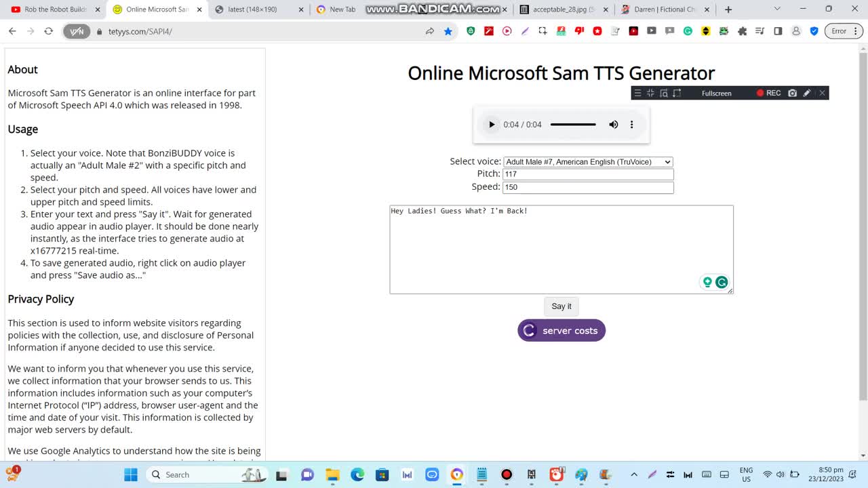Switch to the latest (148×190) tab
Viewport: 868px width, 488px height.
(x=258, y=9)
